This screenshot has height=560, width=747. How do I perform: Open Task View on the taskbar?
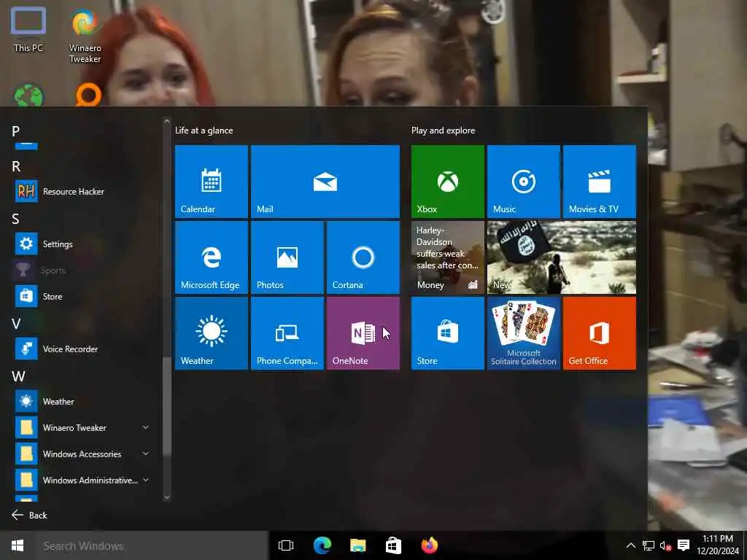click(x=286, y=545)
